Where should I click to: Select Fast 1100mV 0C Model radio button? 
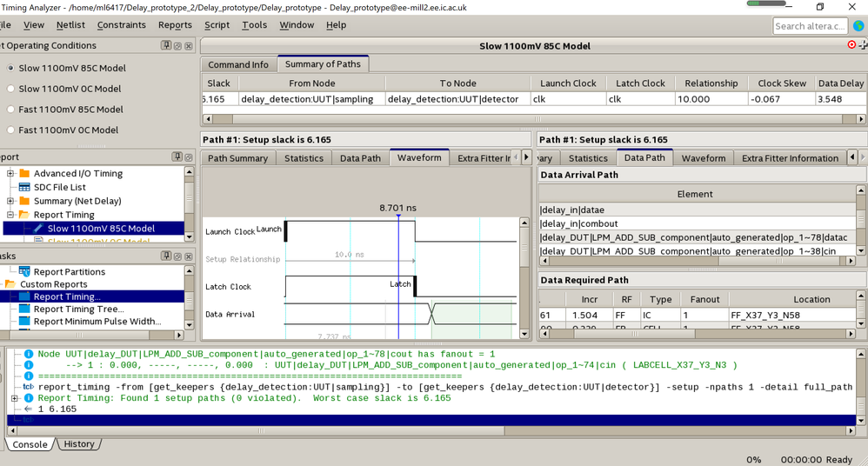tap(10, 130)
